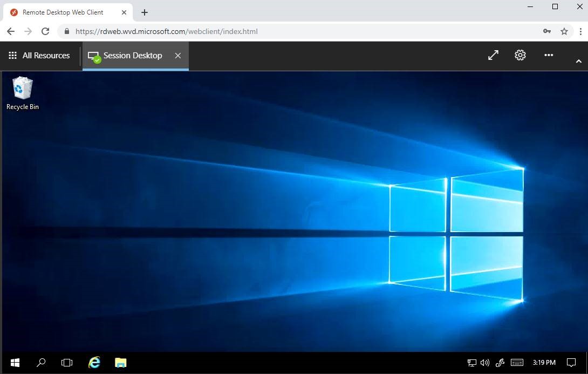Open a new browser tab
Image resolution: width=588 pixels, height=374 pixels.
tap(145, 12)
